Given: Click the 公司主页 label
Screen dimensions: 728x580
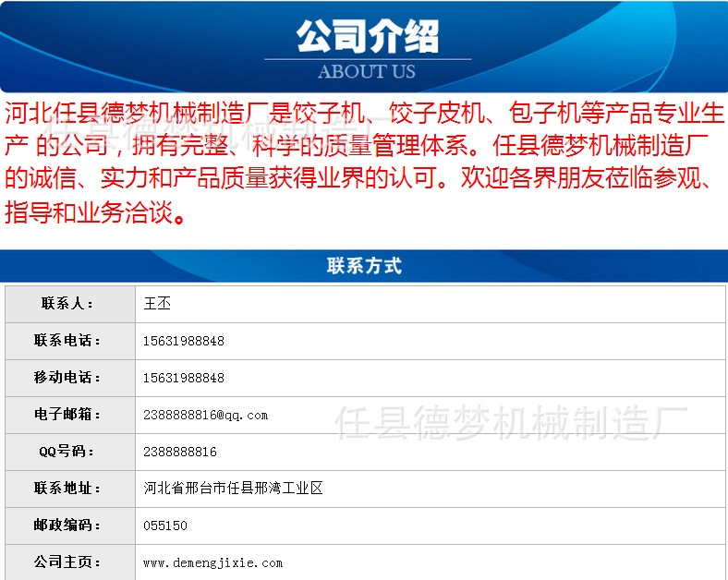Looking at the screenshot, I should click(x=67, y=562).
